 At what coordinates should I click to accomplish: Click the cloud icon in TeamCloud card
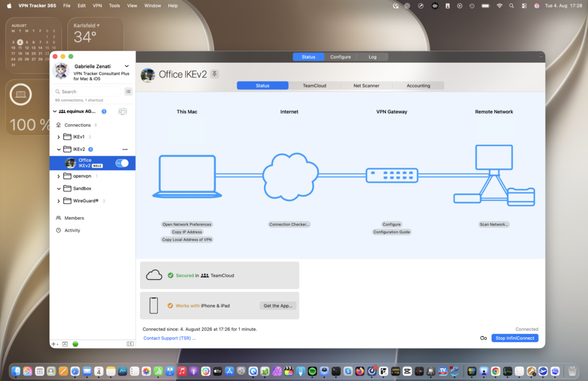154,275
